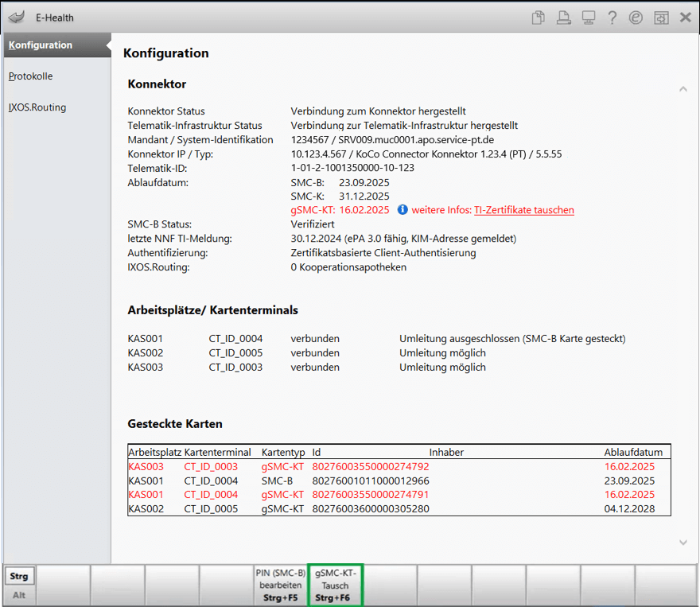Click the copy to clipboard icon

point(539,18)
